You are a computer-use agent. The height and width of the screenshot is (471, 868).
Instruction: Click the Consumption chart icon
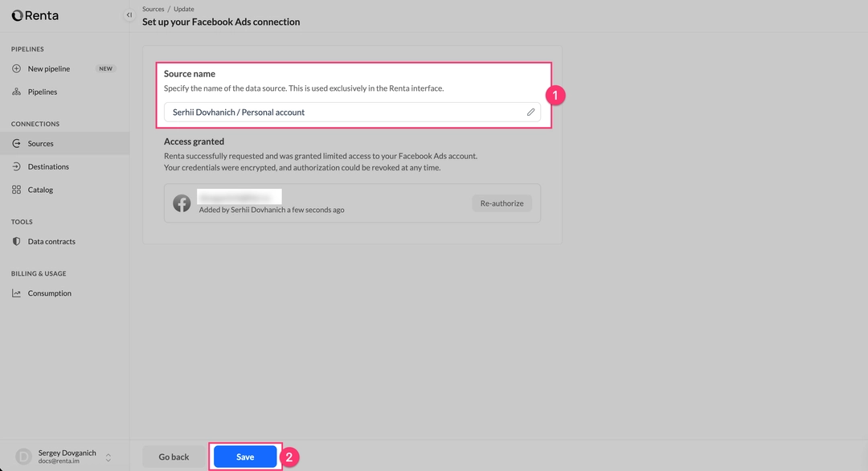(x=17, y=293)
